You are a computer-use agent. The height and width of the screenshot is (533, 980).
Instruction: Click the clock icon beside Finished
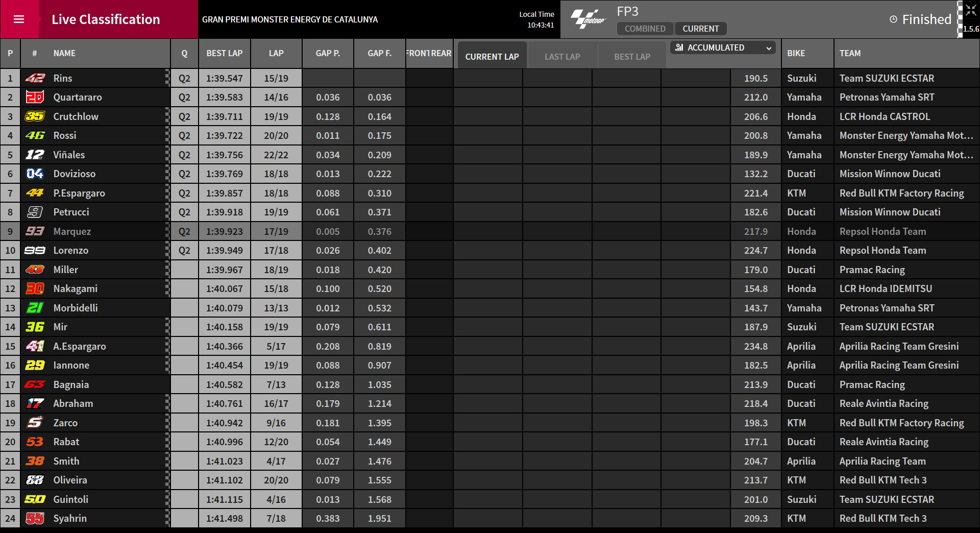893,19
